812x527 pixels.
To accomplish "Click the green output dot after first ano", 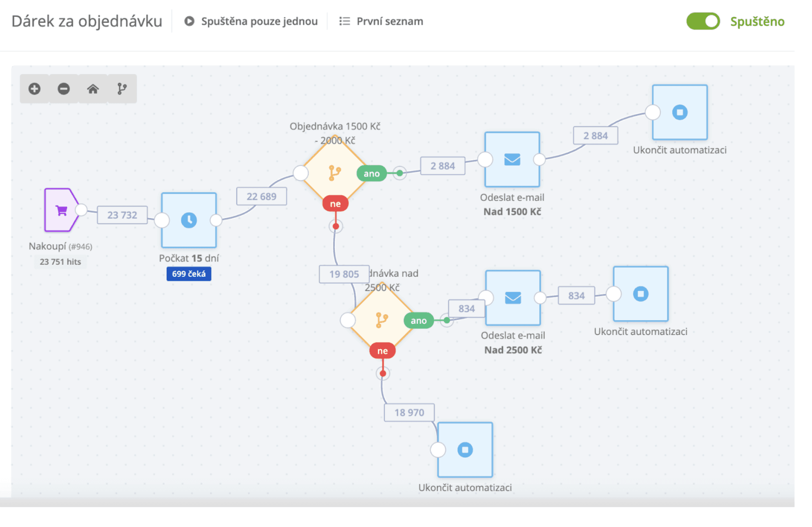I will (x=400, y=173).
